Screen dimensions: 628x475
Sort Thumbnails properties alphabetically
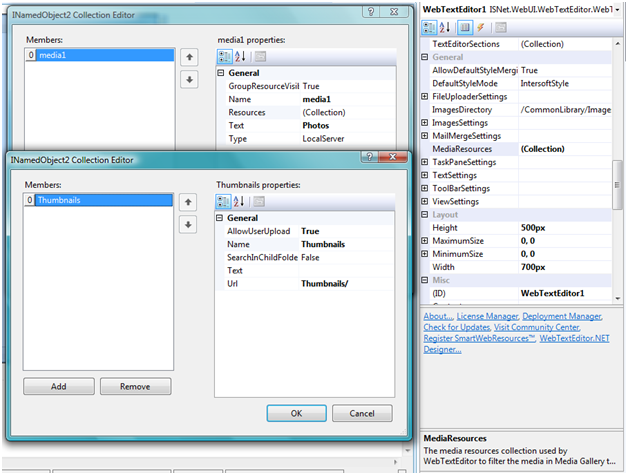(241, 200)
